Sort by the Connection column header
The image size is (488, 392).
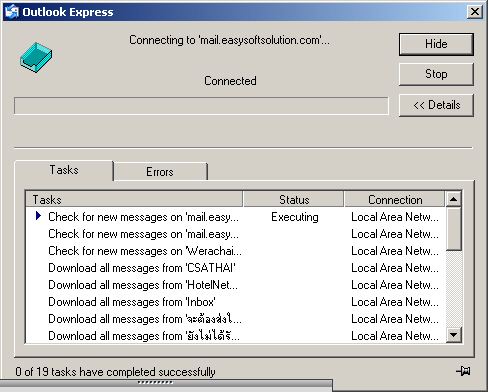click(x=395, y=199)
